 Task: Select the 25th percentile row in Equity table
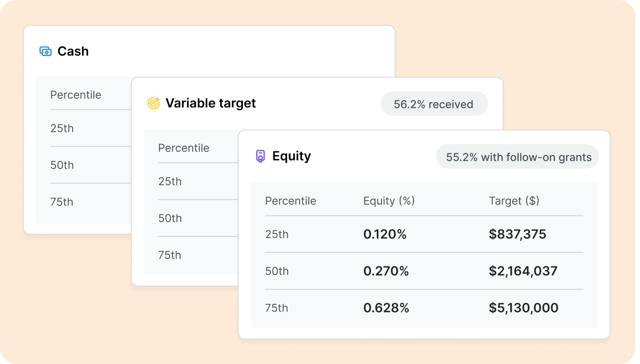(x=277, y=234)
